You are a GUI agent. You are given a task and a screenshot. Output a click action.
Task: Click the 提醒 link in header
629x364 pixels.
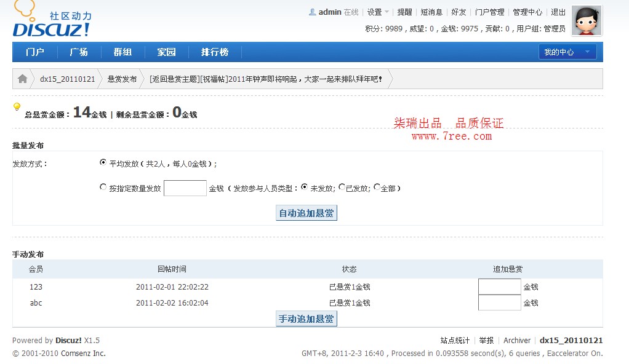click(405, 12)
